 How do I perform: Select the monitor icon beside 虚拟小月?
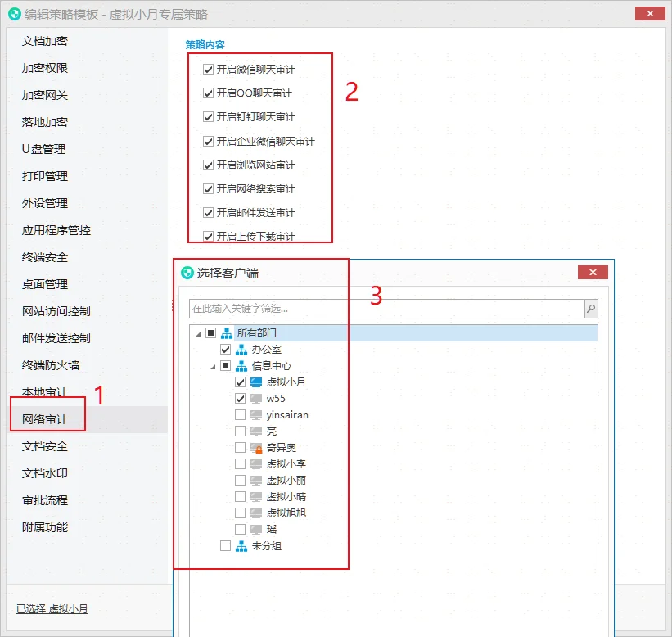coord(258,382)
